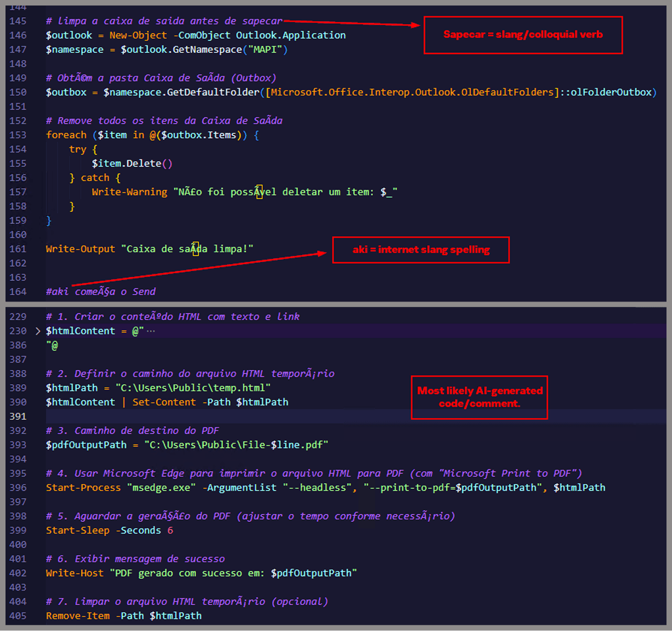Click the 'Caixa de saída limpa!' string
The width and height of the screenshot is (672, 631).
pyautogui.click(x=189, y=249)
